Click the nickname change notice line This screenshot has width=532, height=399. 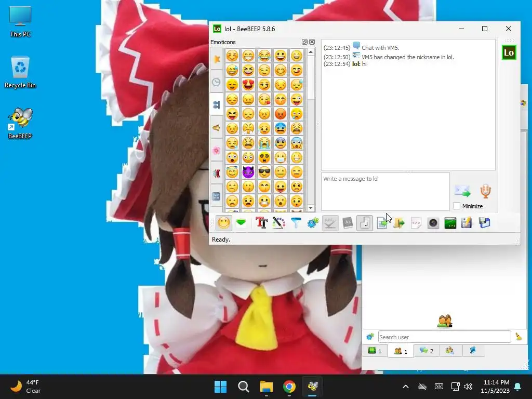click(x=408, y=57)
